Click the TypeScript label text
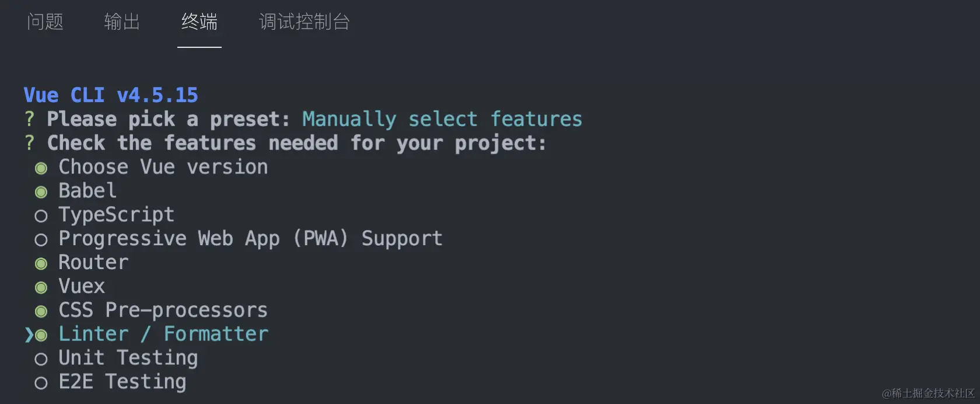980x404 pixels. click(116, 215)
